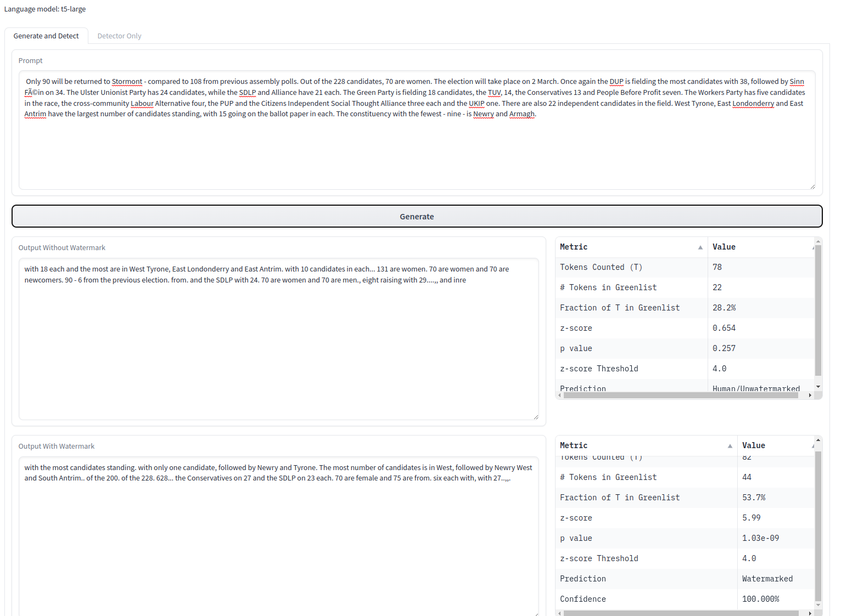841x616 pixels.
Task: Click the 53.7% fraction value
Action: pyautogui.click(x=754, y=498)
